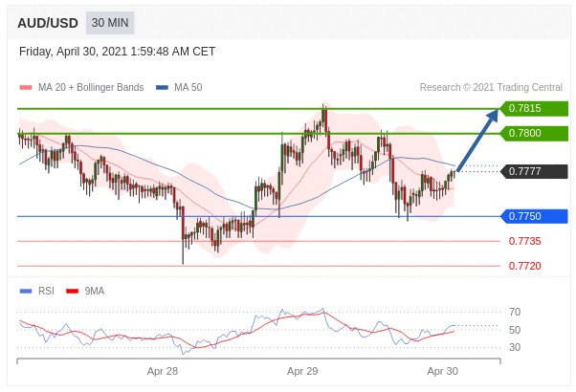
Task: Click the RSI 70 level label
Action: (515, 312)
